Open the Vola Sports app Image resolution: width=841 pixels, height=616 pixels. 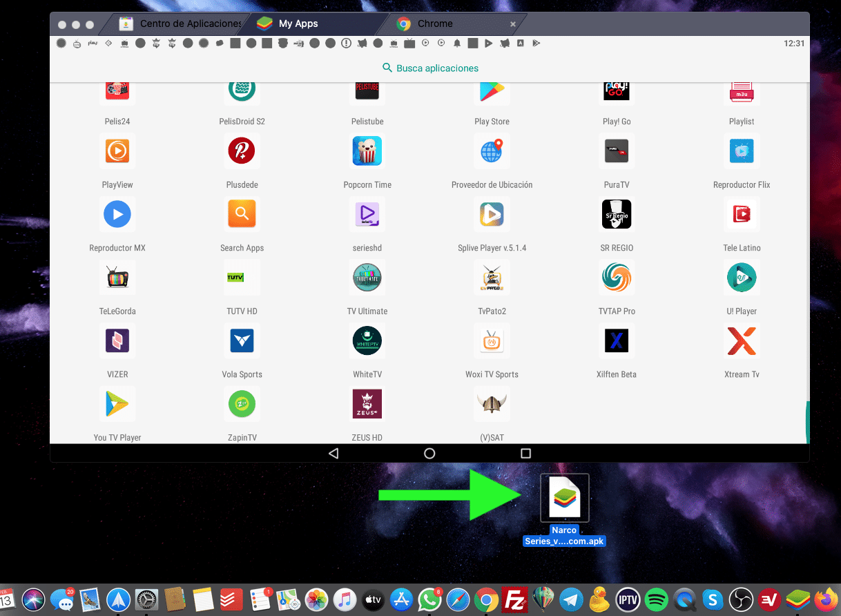242,341
